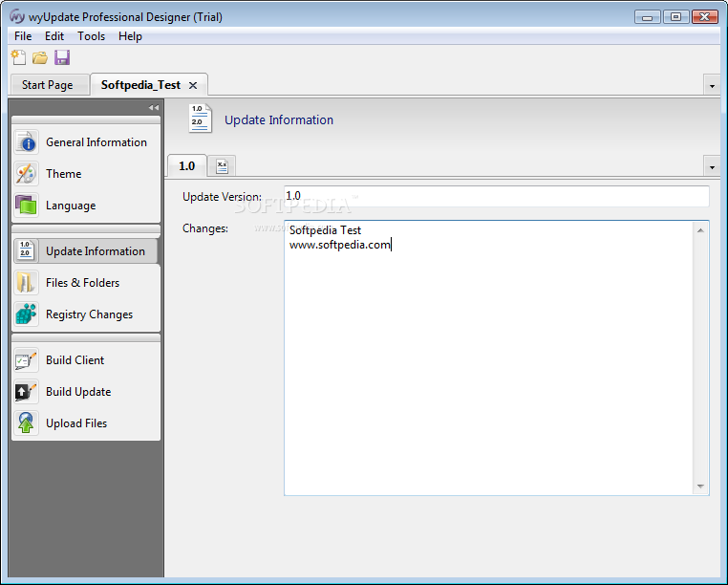Open the document tabs dropdown arrow

click(712, 86)
